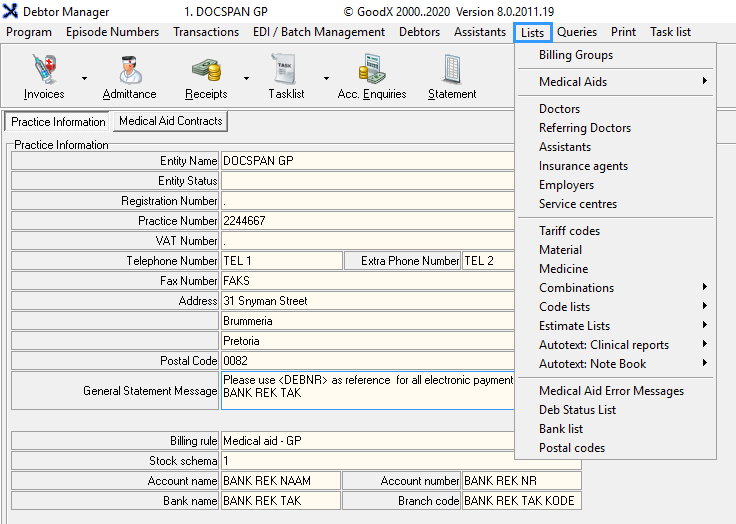
Task: Expand the Receipts dropdown arrow
Action: coord(246,77)
